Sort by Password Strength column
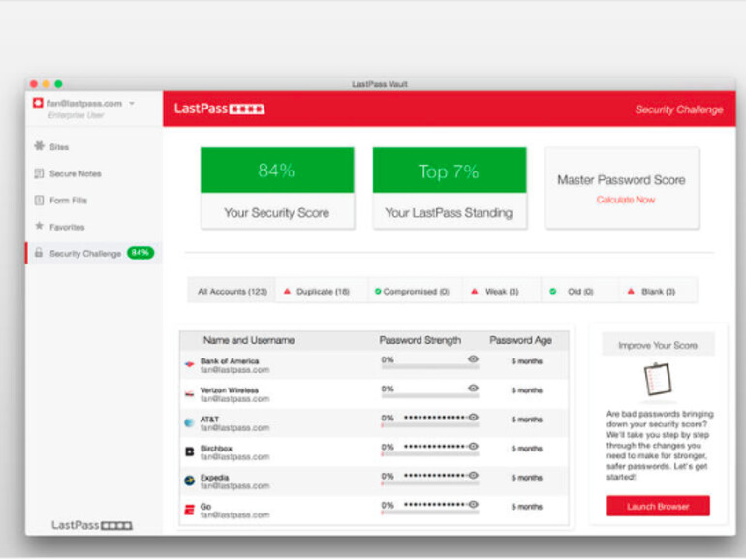This screenshot has height=560, width=746. tap(420, 340)
